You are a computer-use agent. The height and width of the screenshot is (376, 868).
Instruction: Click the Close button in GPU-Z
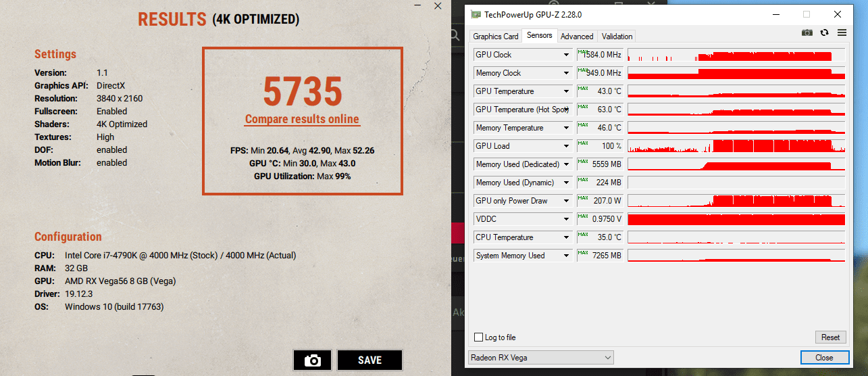point(824,357)
